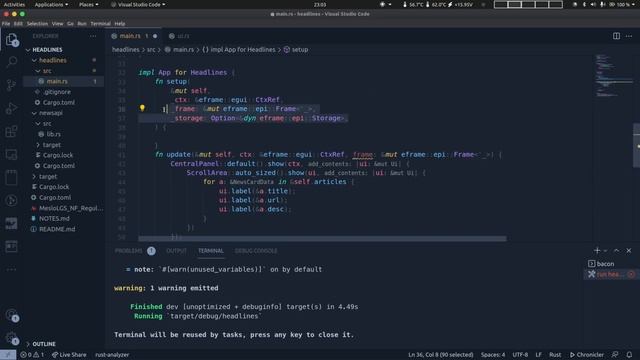Open remote window indicator in status bar
640x360 pixels.
(8, 355)
